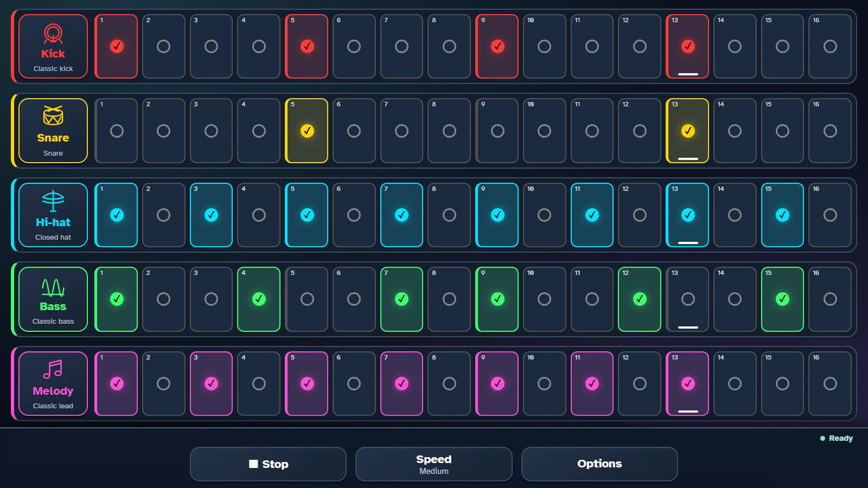
Task: Disable Melody step 11
Action: click(592, 384)
